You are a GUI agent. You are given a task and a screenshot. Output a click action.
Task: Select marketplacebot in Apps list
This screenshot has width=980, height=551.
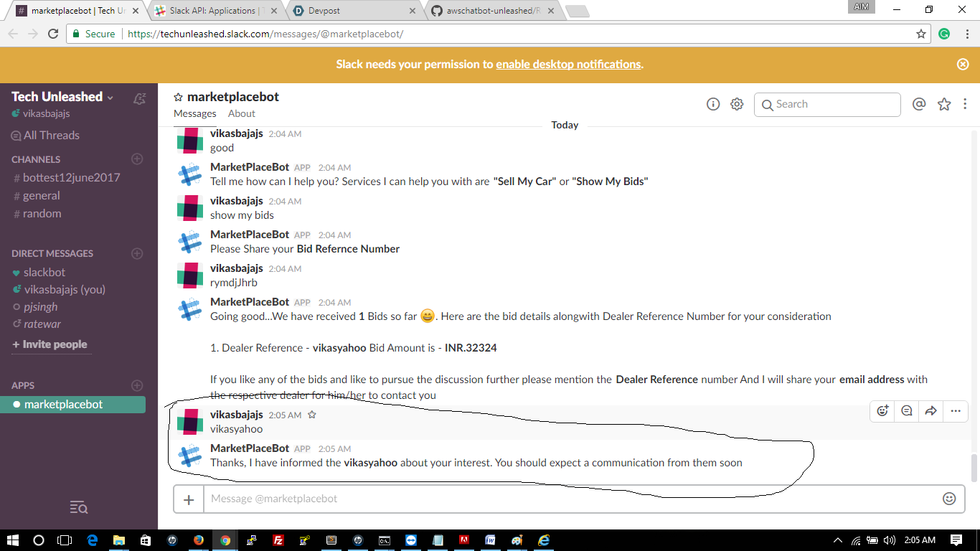(72, 405)
